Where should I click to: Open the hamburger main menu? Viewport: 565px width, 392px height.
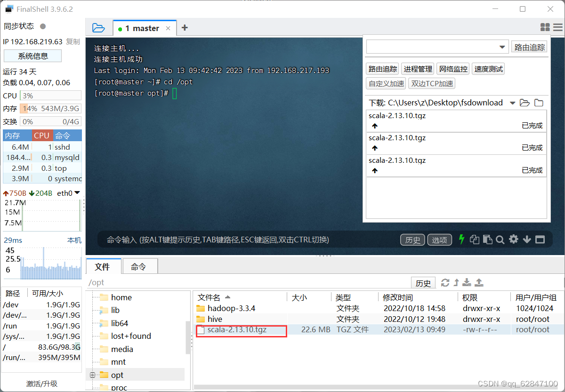coord(557,27)
